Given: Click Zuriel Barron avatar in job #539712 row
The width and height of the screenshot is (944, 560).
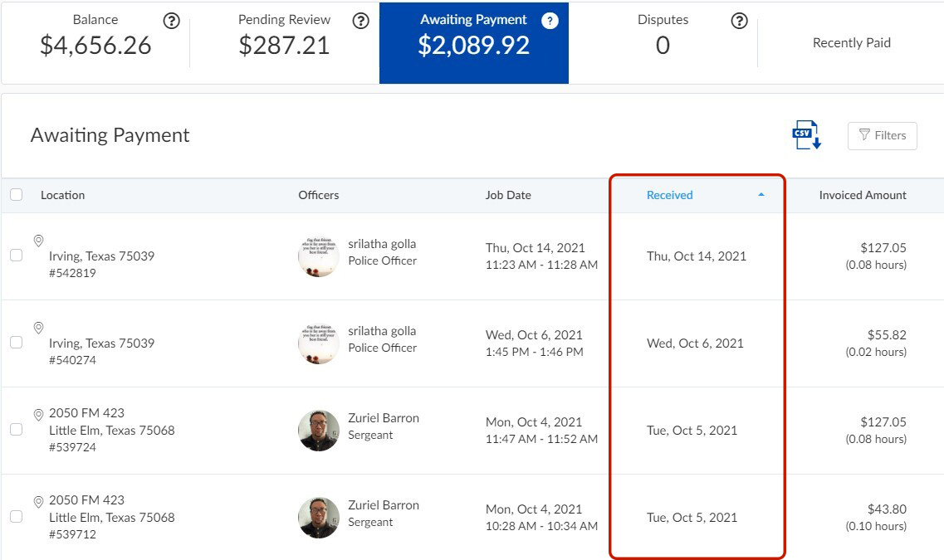Looking at the screenshot, I should 319,518.
